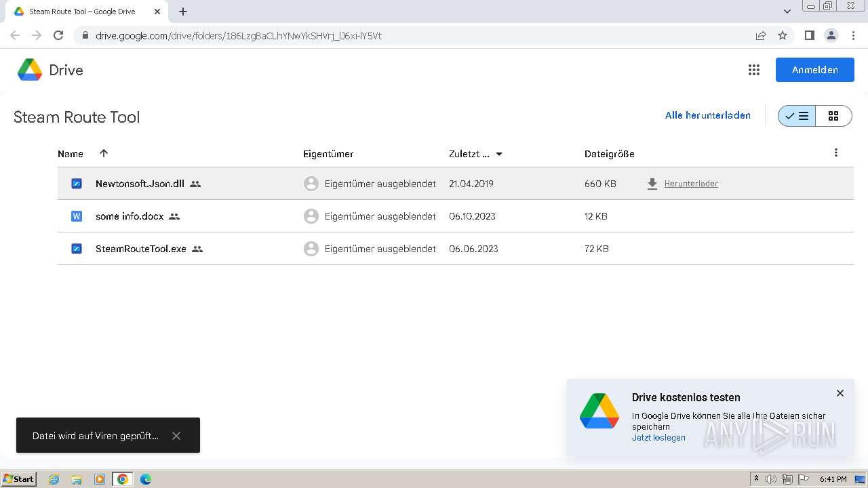Screen dimensions: 868x488
Task: Click the date 06.10.2023
Action: (x=472, y=216)
